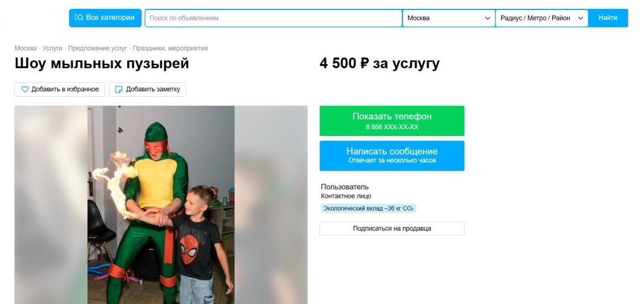644x304 pixels.
Task: Toggle Добавить в избранное for this listing
Action: 60,89
